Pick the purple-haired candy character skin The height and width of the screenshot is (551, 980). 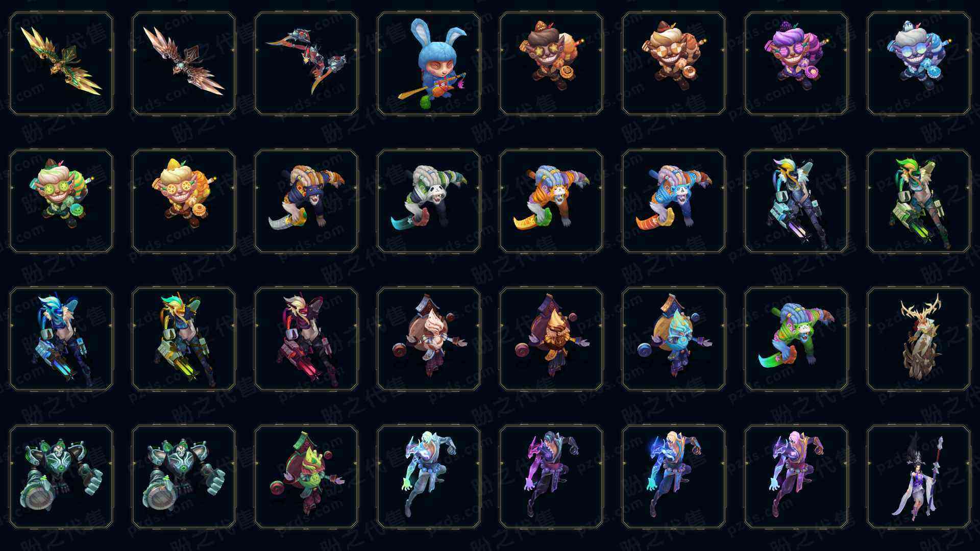point(796,63)
